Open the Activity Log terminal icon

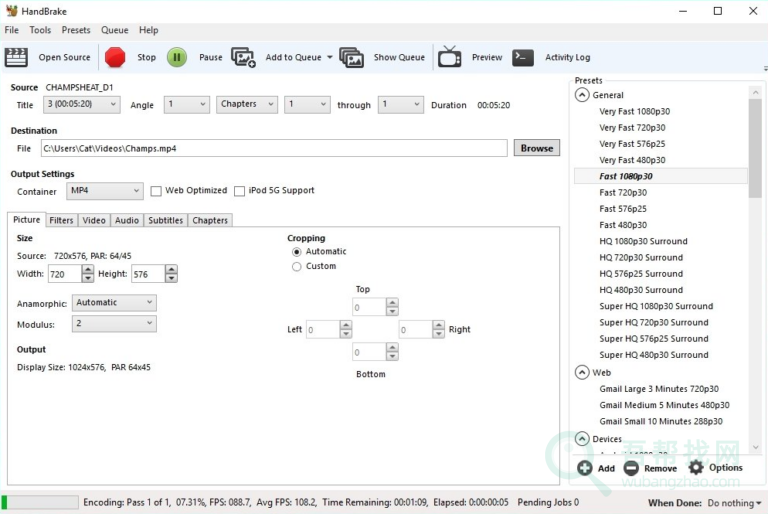point(522,57)
